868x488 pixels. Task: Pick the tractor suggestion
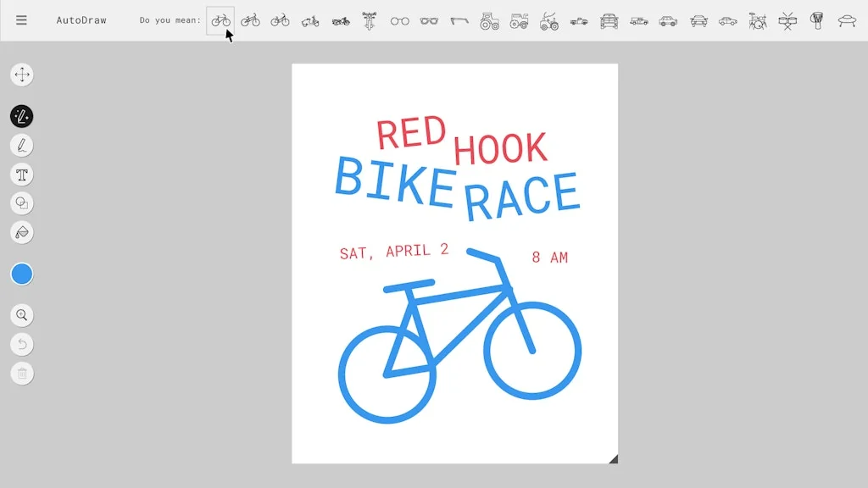coord(488,20)
